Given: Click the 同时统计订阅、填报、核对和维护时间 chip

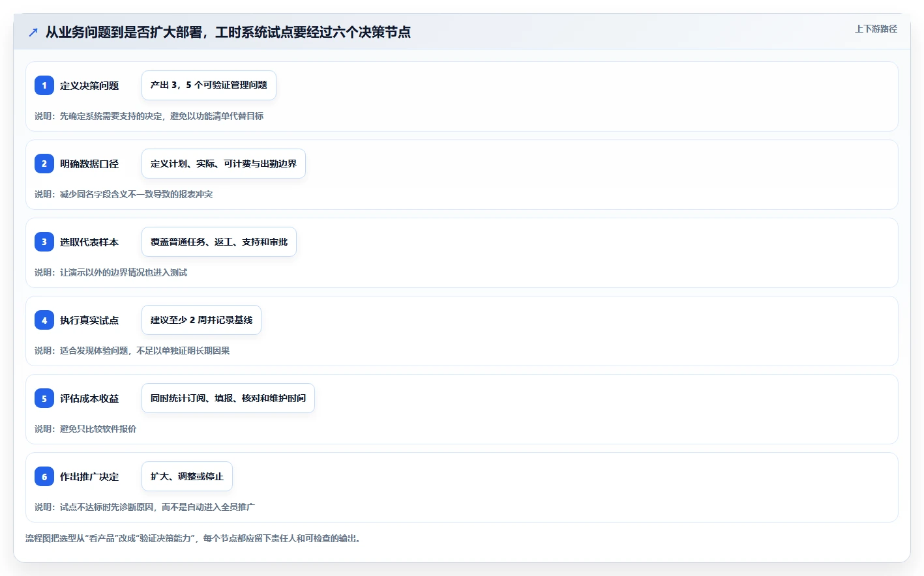Looking at the screenshot, I should [x=228, y=398].
